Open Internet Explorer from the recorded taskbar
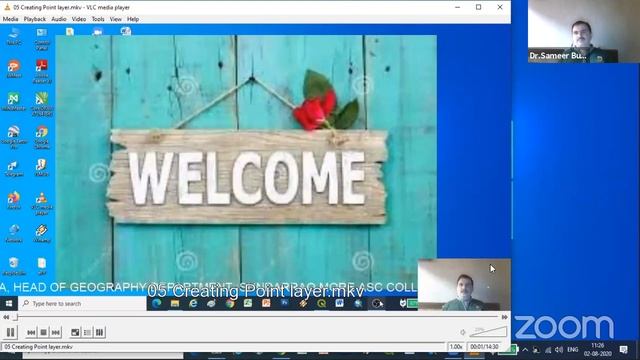This screenshot has height=360, width=640. tap(193, 304)
